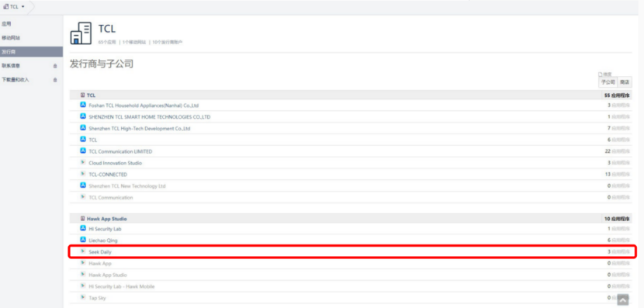Click the Google Play icon beside TCL Communication (0 apps)
Screen dimensions: 644x308
coord(83,197)
